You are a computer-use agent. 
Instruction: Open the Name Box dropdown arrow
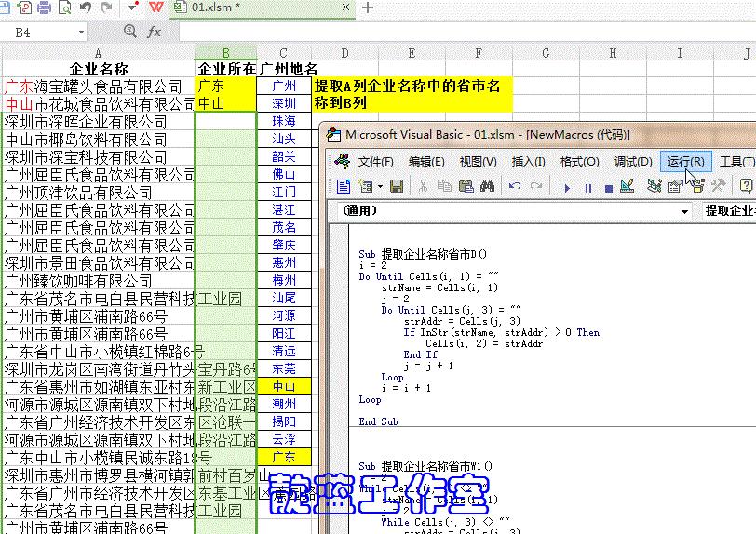click(x=81, y=33)
